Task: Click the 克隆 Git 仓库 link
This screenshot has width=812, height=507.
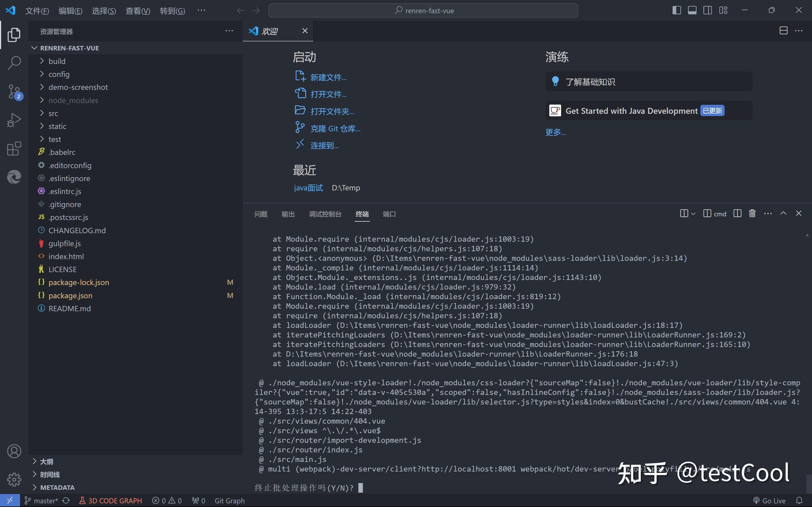Action: tap(336, 128)
